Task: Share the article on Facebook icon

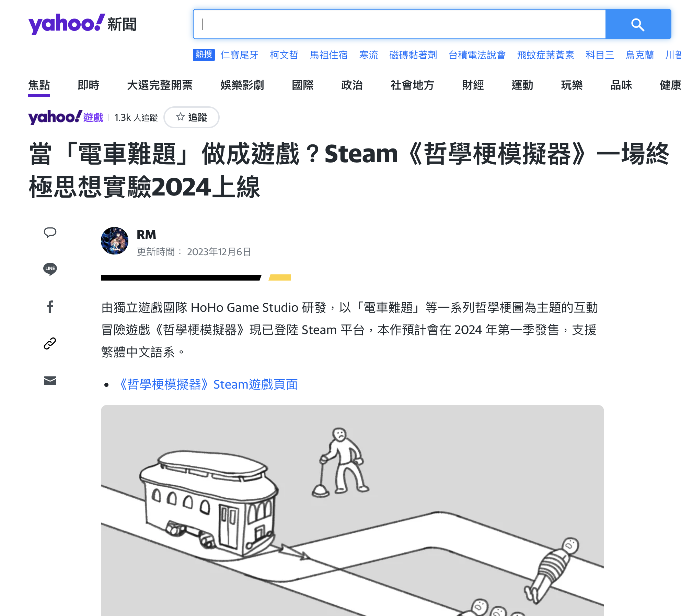Action: (50, 306)
